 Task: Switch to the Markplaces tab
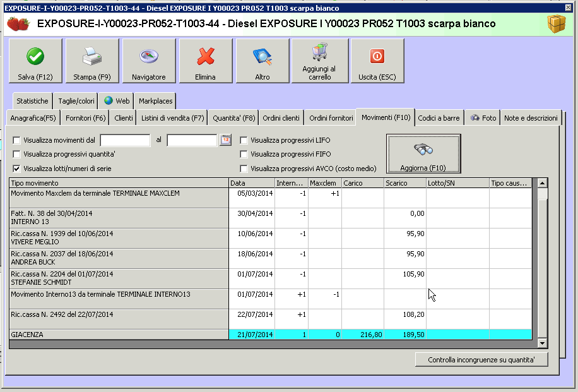click(x=156, y=100)
